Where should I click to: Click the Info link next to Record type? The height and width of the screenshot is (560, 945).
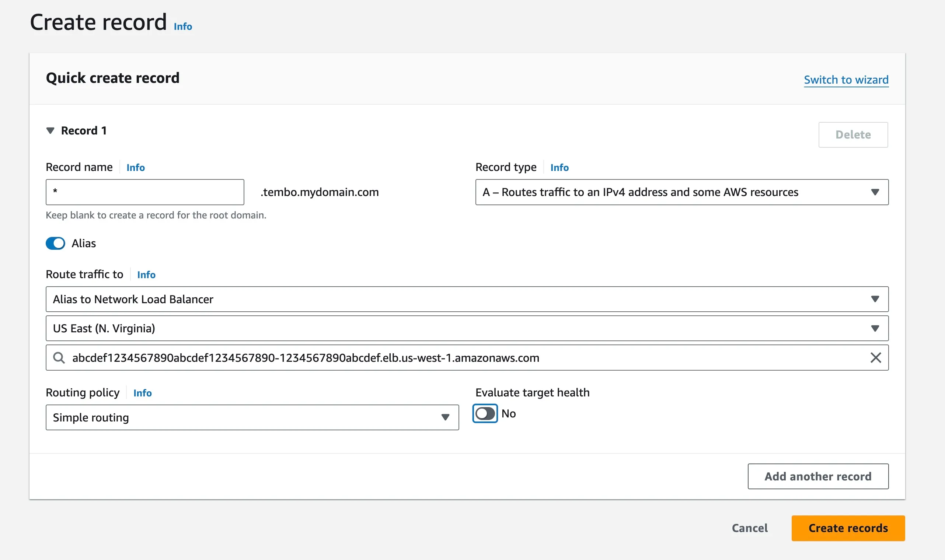pyautogui.click(x=559, y=167)
